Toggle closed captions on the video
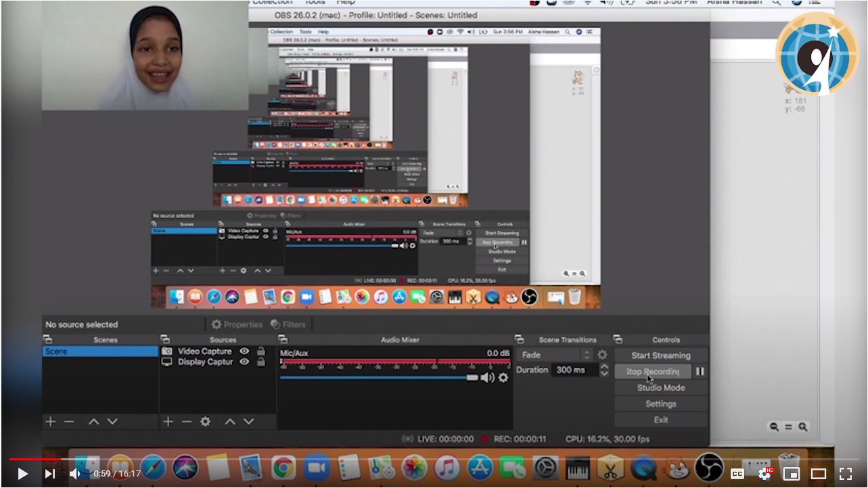Image resolution: width=868 pixels, height=488 pixels. click(x=737, y=474)
